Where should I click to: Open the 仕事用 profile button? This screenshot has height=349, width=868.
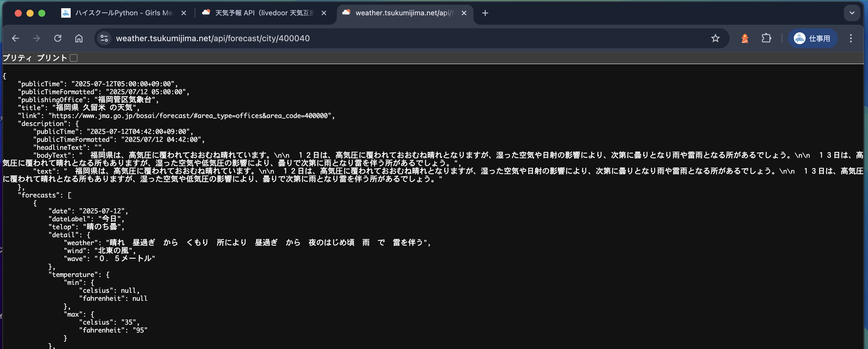pos(813,39)
